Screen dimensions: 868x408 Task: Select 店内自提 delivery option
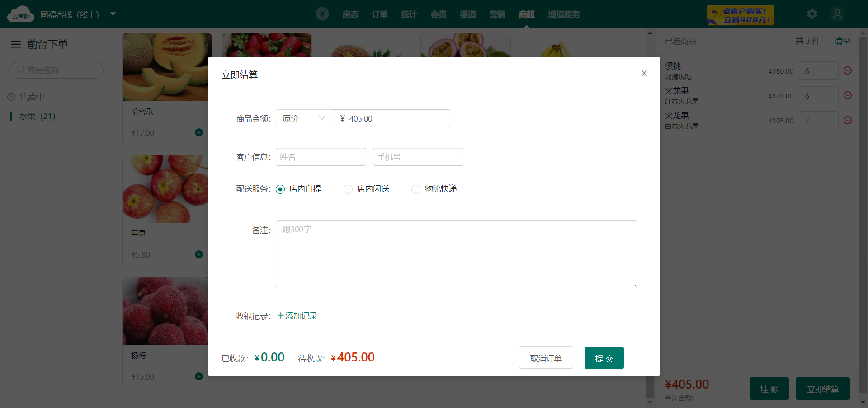tap(280, 189)
